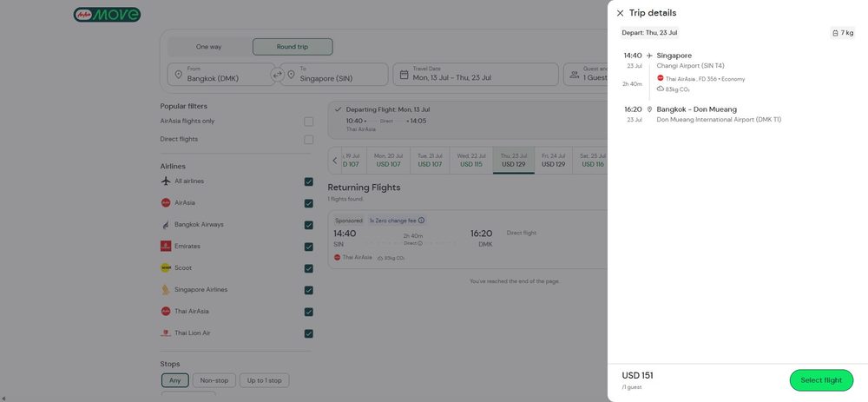The height and width of the screenshot is (402, 868).
Task: Click the Direct info icon on flight card
Action: (x=419, y=243)
